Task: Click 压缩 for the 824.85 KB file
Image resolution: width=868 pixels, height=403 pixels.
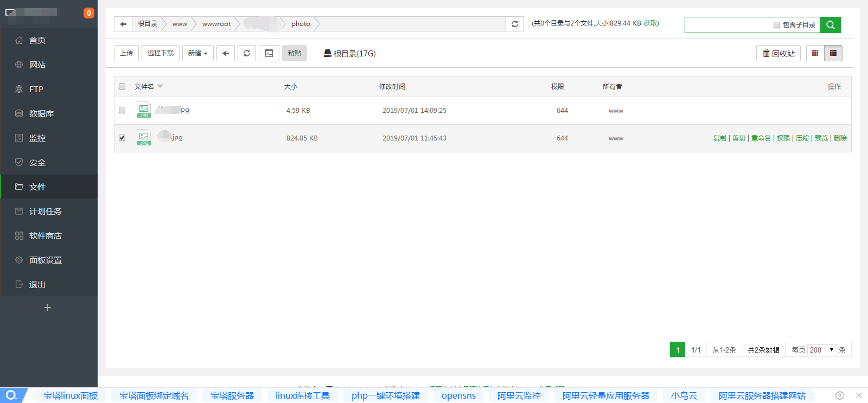Action: (802, 138)
